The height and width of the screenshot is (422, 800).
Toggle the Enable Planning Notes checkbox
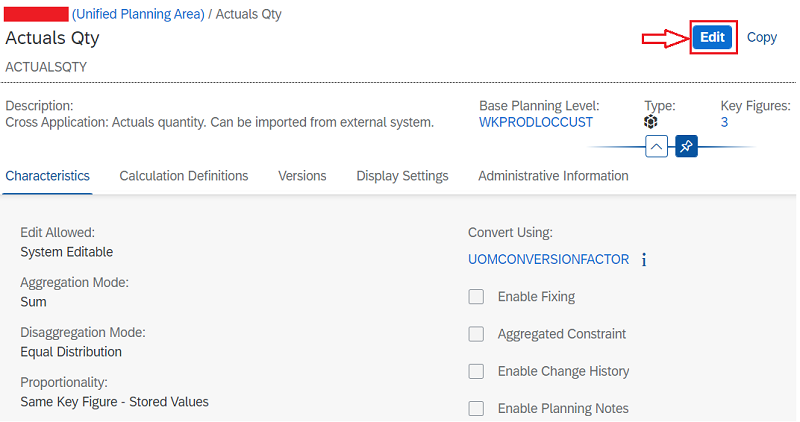click(476, 408)
